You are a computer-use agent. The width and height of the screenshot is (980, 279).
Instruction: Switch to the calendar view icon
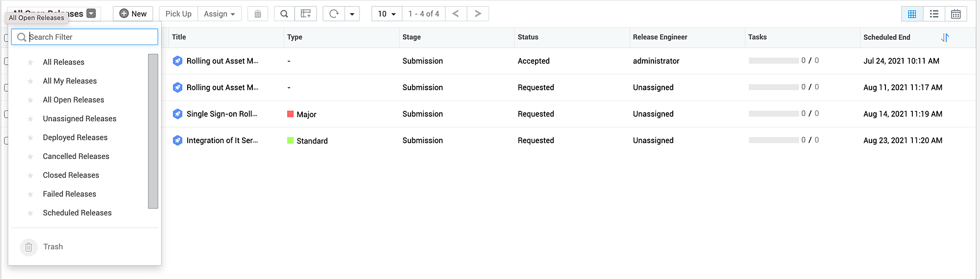pyautogui.click(x=955, y=14)
